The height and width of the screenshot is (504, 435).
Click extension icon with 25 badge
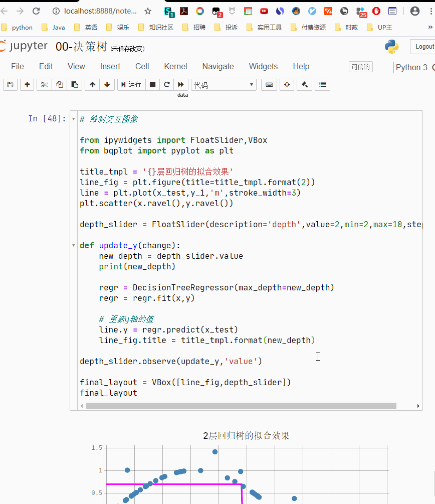click(361, 12)
